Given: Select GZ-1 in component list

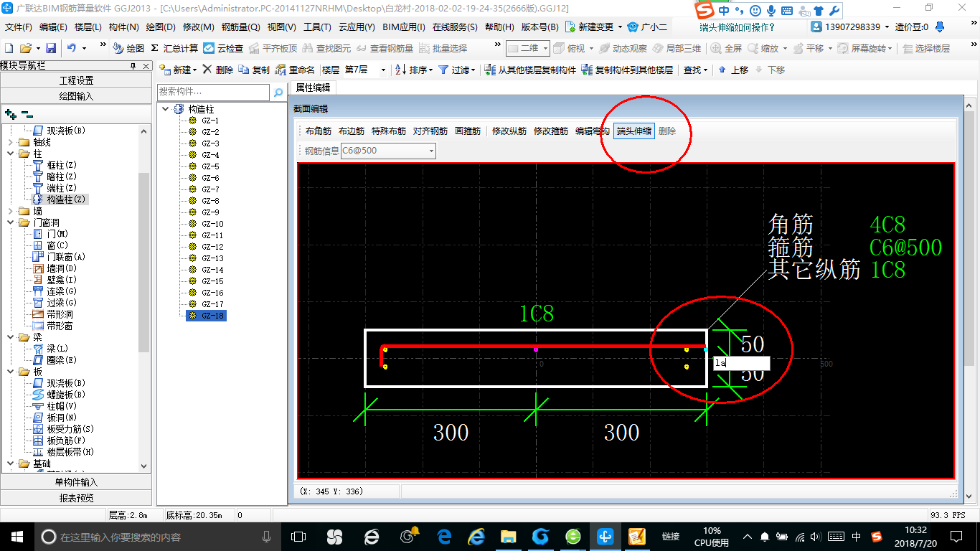Looking at the screenshot, I should tap(210, 121).
